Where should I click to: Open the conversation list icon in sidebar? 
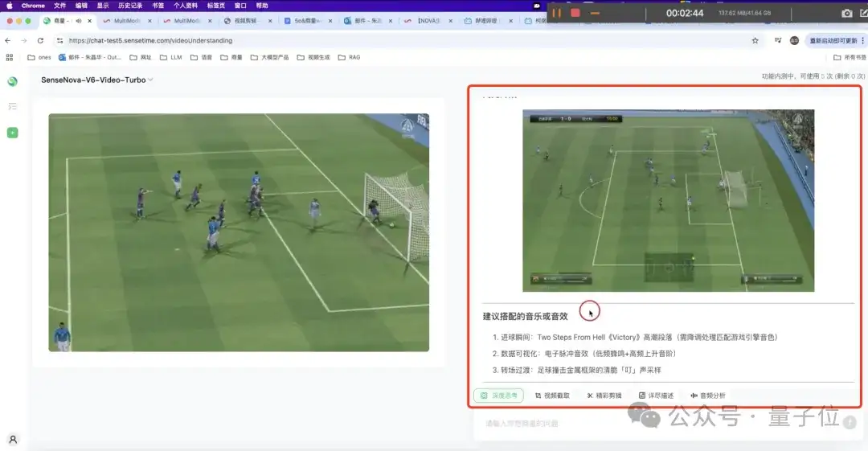12,106
